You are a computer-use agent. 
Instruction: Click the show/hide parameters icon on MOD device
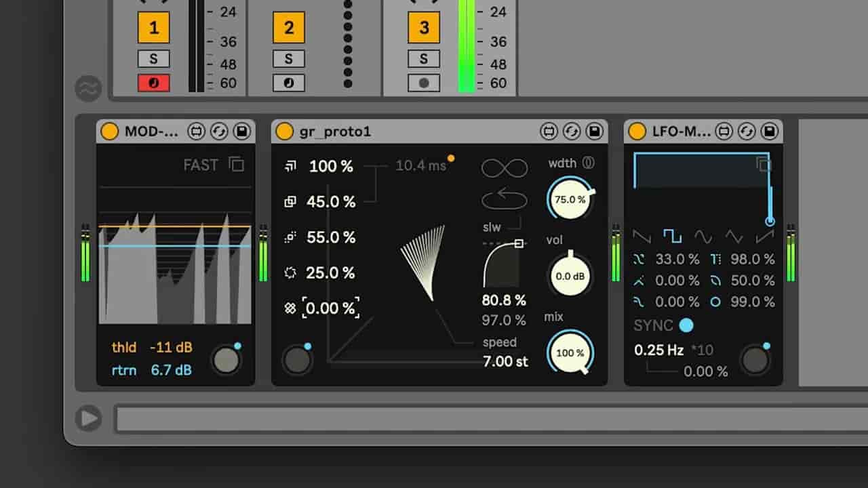tap(197, 131)
